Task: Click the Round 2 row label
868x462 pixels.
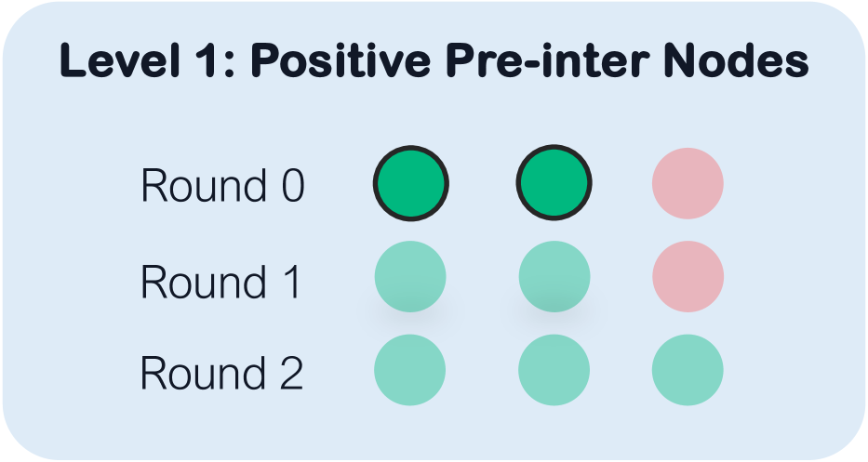Action: pos(221,374)
